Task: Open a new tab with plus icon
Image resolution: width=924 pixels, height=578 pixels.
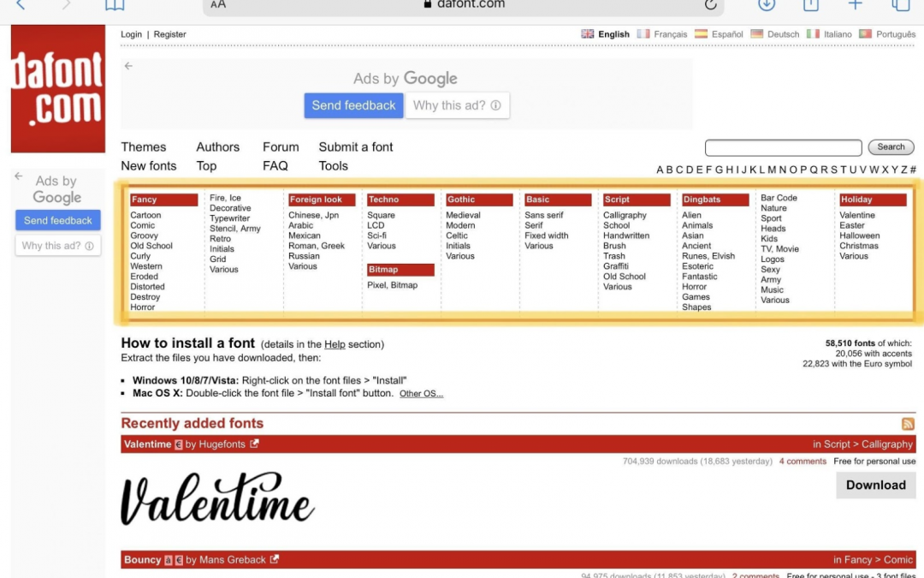Action: pyautogui.click(x=855, y=4)
